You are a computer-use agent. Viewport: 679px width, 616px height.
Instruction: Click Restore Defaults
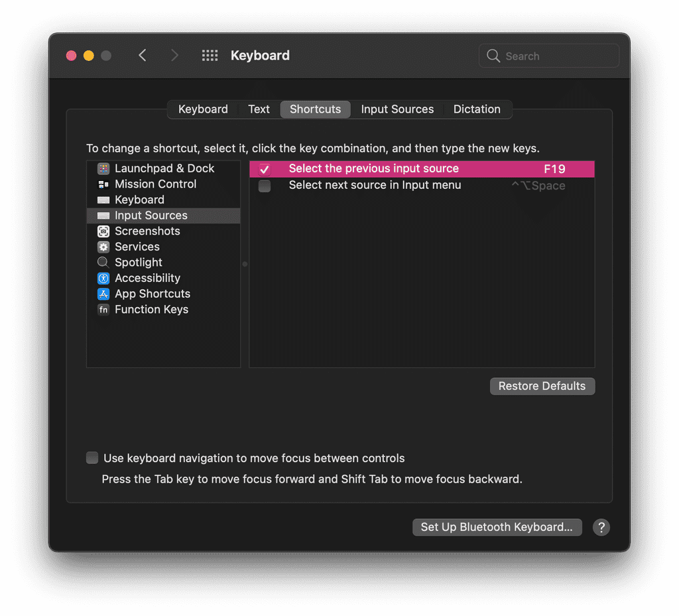(542, 386)
